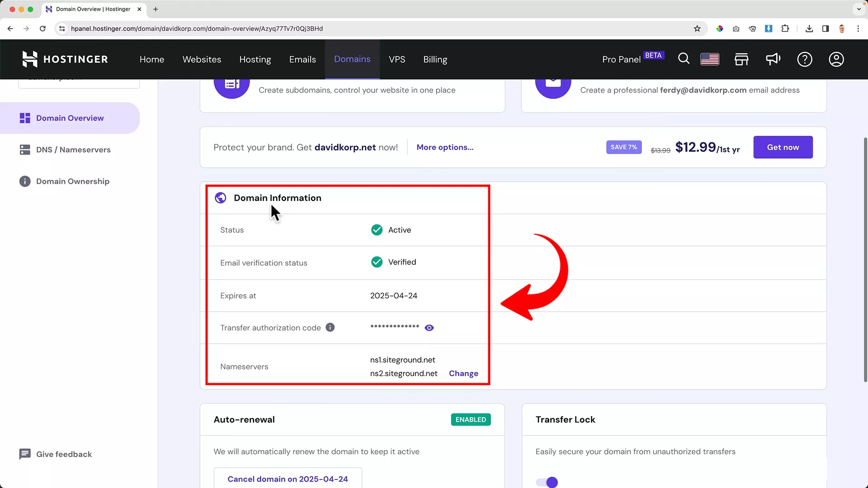Image resolution: width=868 pixels, height=488 pixels.
Task: Open the marketplace store icon
Action: pyautogui.click(x=741, y=59)
